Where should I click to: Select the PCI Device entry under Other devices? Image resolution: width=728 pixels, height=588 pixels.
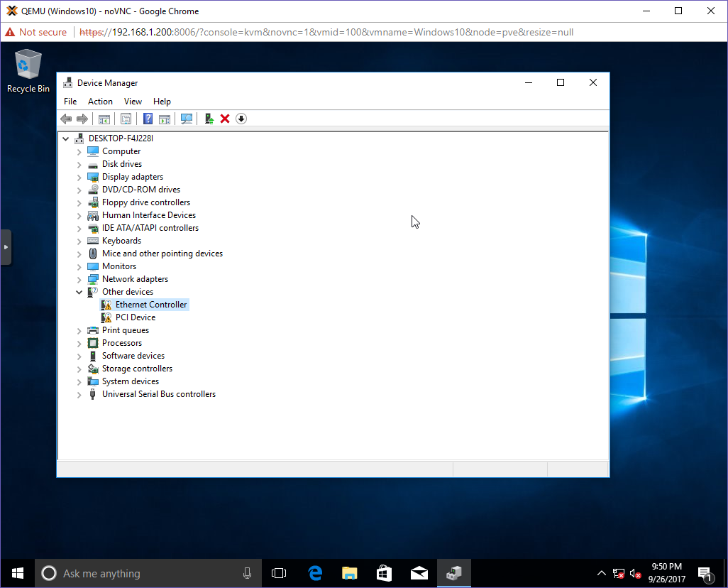136,317
